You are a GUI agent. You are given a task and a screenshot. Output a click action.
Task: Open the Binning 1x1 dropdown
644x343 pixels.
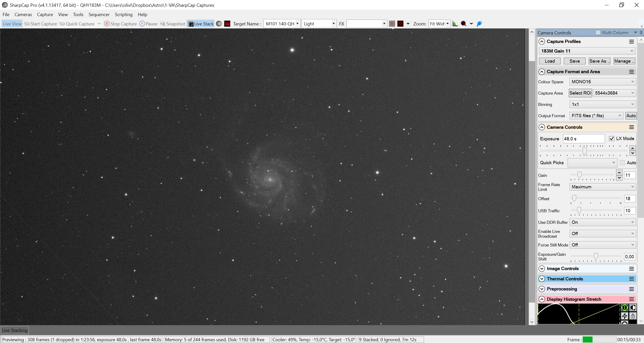[x=602, y=104]
